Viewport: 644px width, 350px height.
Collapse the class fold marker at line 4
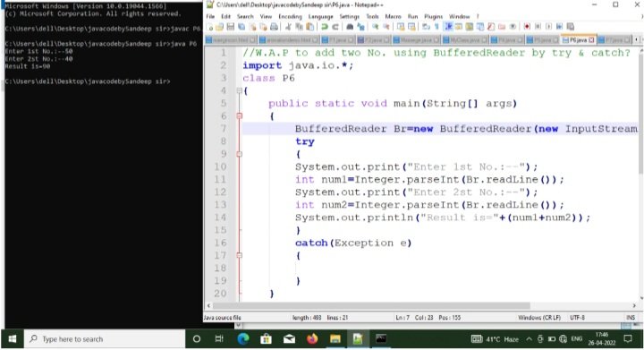click(x=240, y=90)
